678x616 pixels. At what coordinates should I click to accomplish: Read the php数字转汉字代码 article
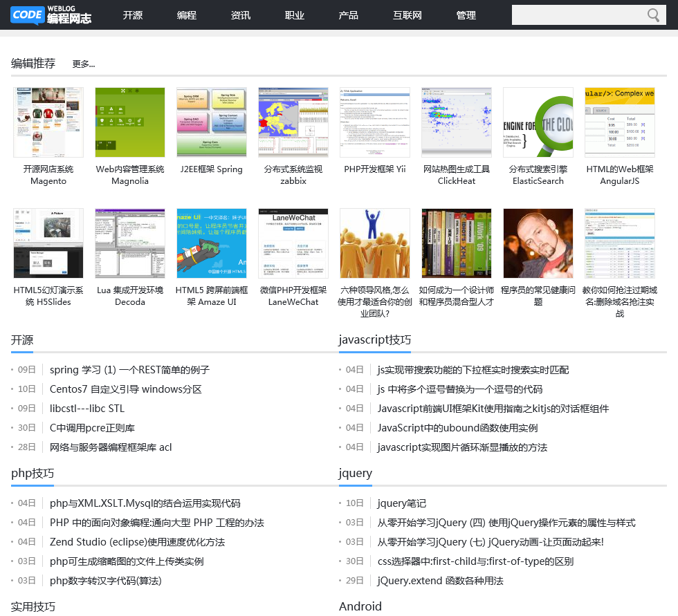(x=105, y=581)
